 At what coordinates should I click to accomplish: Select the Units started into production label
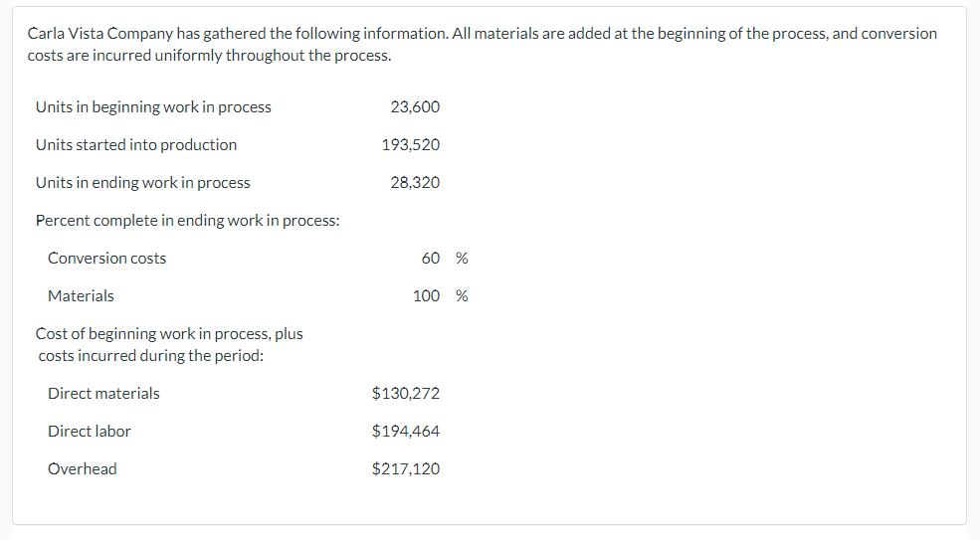click(136, 145)
